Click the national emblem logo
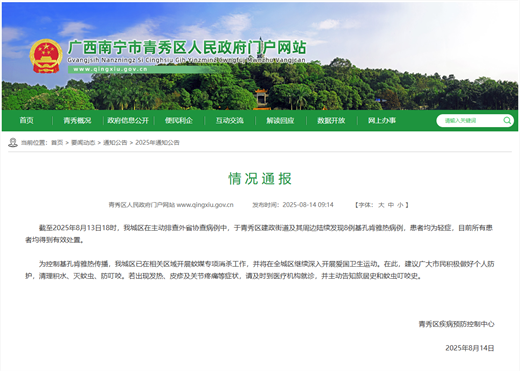520x371 pixels. coord(46,56)
